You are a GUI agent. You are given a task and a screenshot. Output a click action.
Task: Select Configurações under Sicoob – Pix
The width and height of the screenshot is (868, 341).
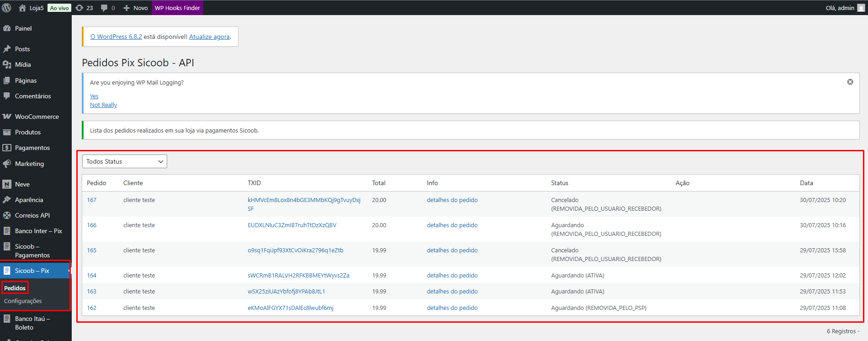pos(23,301)
